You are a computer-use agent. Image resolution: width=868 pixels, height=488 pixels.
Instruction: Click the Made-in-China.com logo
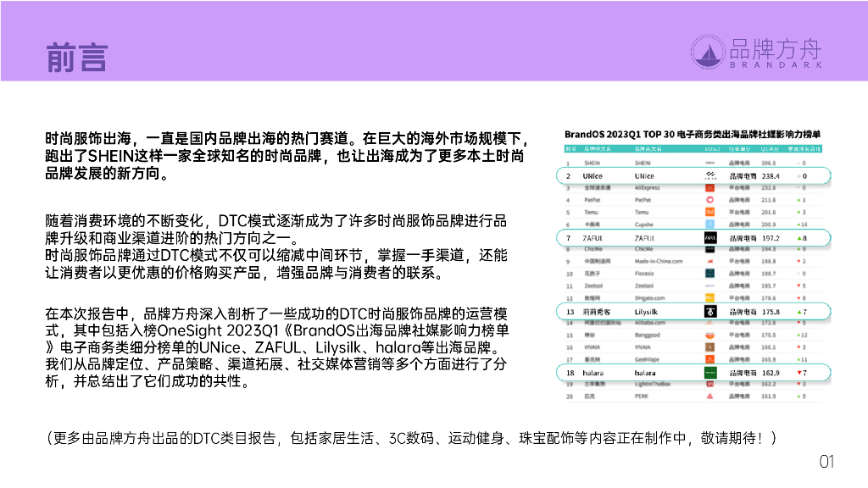pyautogui.click(x=709, y=261)
